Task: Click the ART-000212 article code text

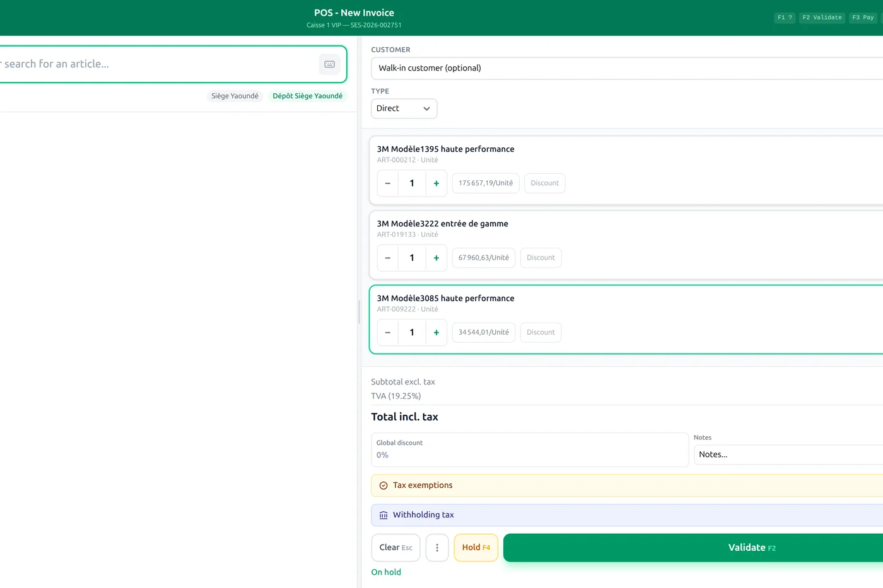Action: coord(396,160)
